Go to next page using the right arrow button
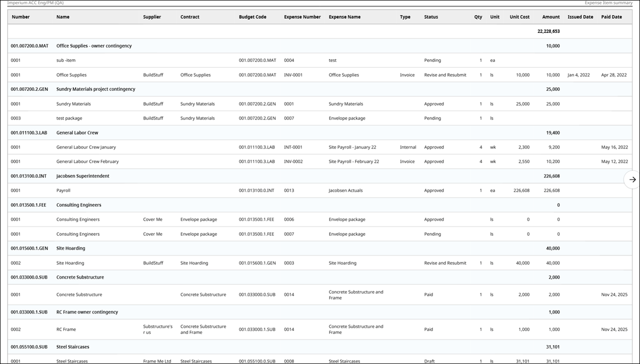 632,180
